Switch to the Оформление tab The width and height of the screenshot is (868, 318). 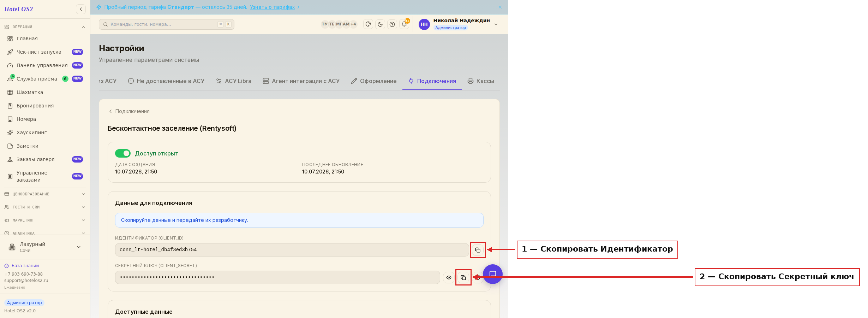point(374,81)
